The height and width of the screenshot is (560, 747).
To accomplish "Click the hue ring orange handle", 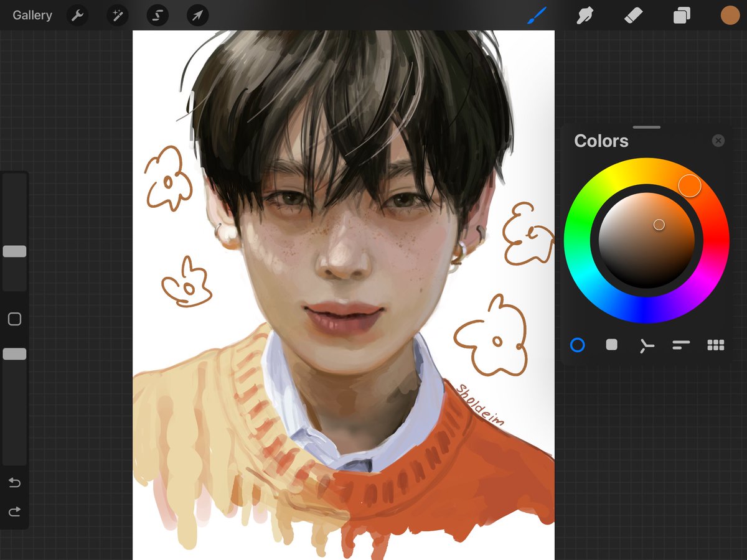I will [x=690, y=185].
